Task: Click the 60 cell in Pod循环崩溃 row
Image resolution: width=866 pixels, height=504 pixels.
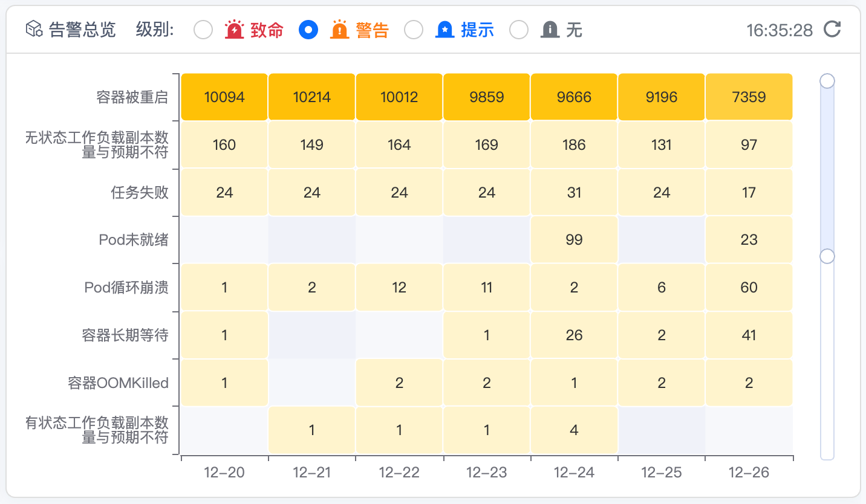Action: point(749,288)
